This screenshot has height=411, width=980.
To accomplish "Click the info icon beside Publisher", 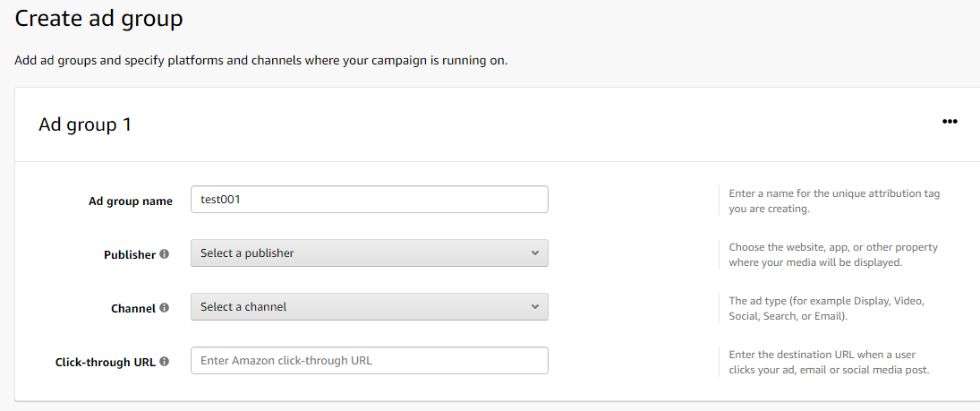I will click(x=164, y=254).
